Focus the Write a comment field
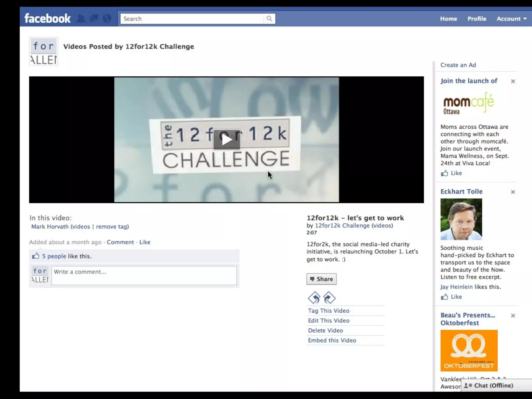532x399 pixels. point(144,275)
